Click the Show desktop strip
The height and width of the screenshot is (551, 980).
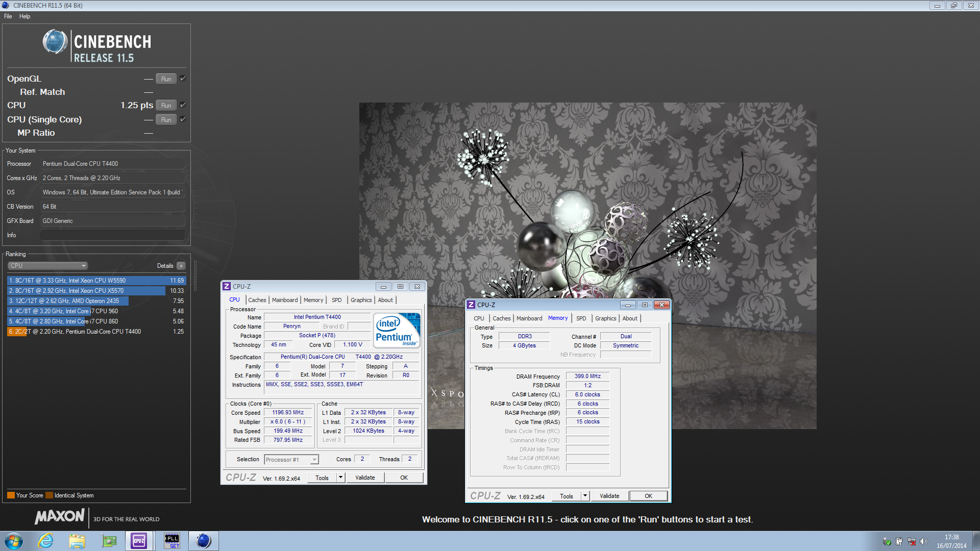pos(976,541)
